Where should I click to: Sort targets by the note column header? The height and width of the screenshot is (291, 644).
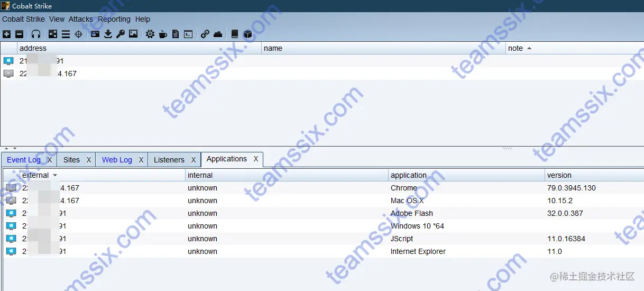575,48
